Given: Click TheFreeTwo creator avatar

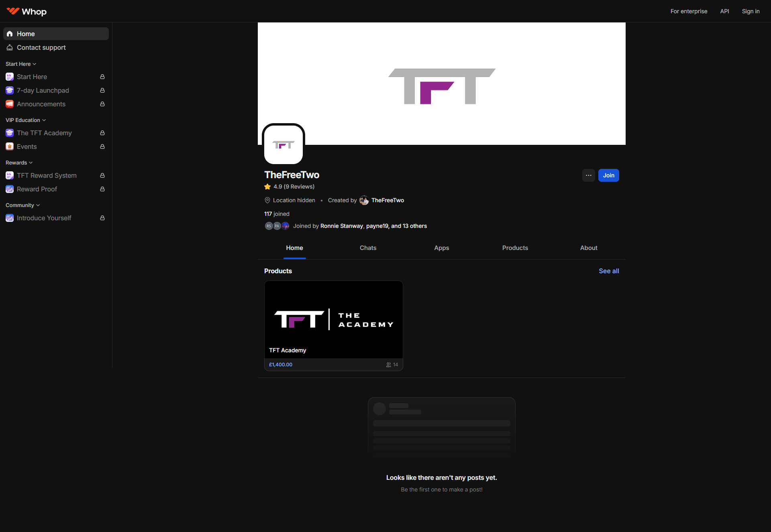Looking at the screenshot, I should pos(364,200).
